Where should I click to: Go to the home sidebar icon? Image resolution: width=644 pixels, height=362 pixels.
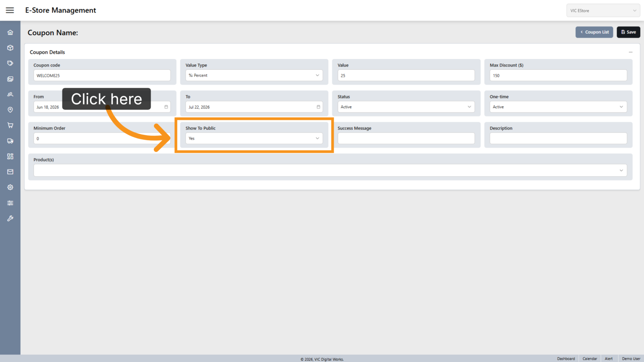(x=10, y=33)
